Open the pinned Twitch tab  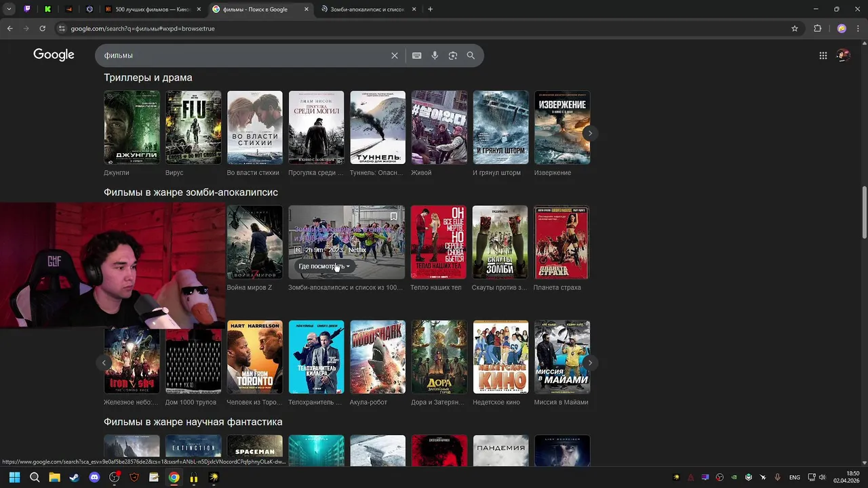pos(27,9)
